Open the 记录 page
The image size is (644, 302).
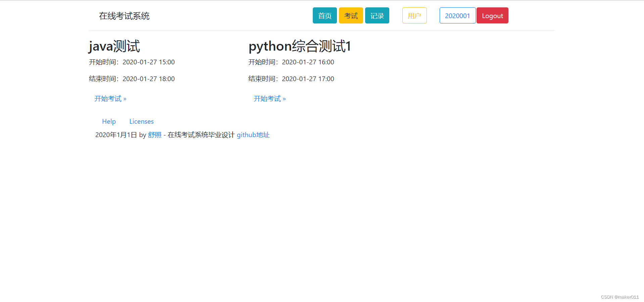coord(377,15)
